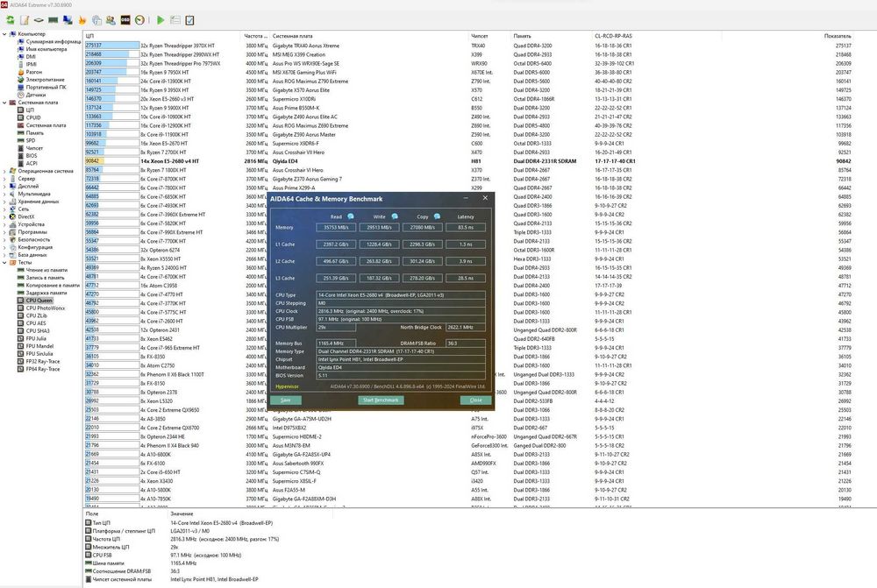Open Датчики sensors item in tree
This screenshot has width=877, height=588.
pos(36,95)
